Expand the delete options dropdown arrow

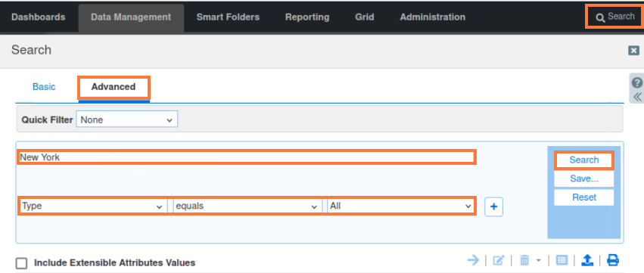(539, 260)
